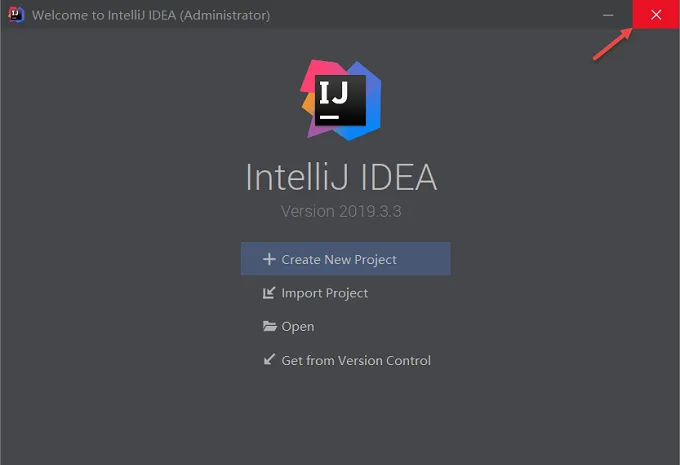The width and height of the screenshot is (680, 465).
Task: Click the Version 2019.3.3 text
Action: [341, 211]
